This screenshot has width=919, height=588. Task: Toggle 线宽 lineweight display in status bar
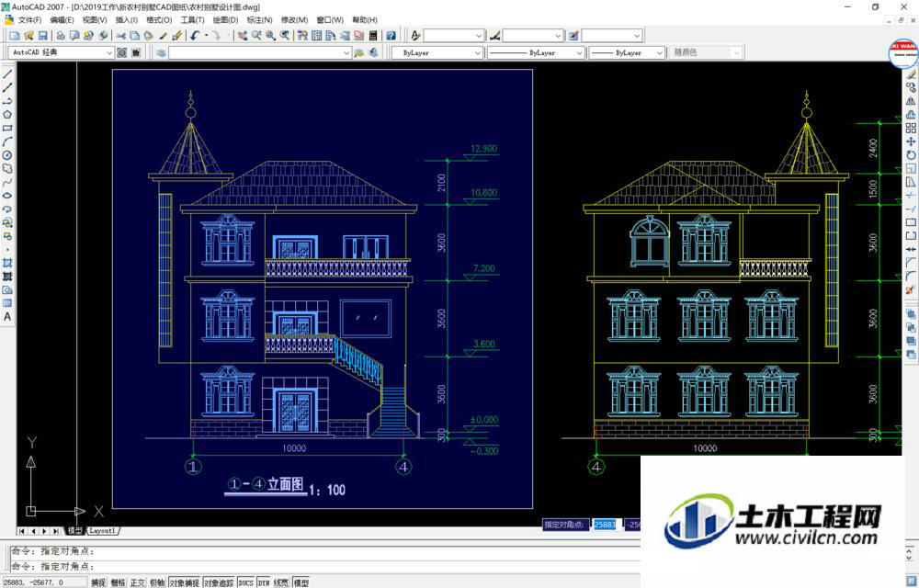pos(281,582)
